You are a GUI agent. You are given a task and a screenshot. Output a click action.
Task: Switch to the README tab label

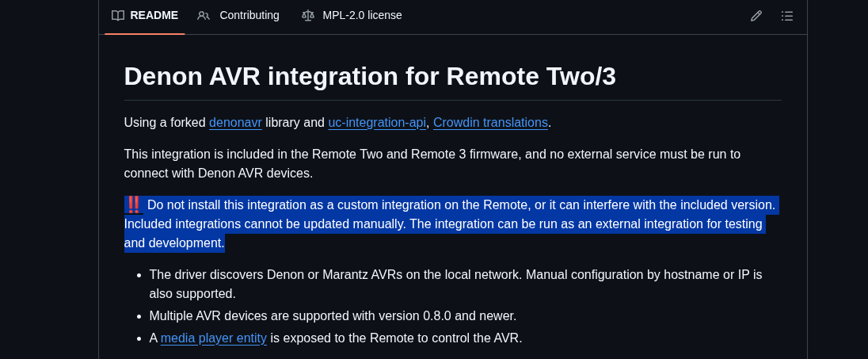click(x=154, y=15)
